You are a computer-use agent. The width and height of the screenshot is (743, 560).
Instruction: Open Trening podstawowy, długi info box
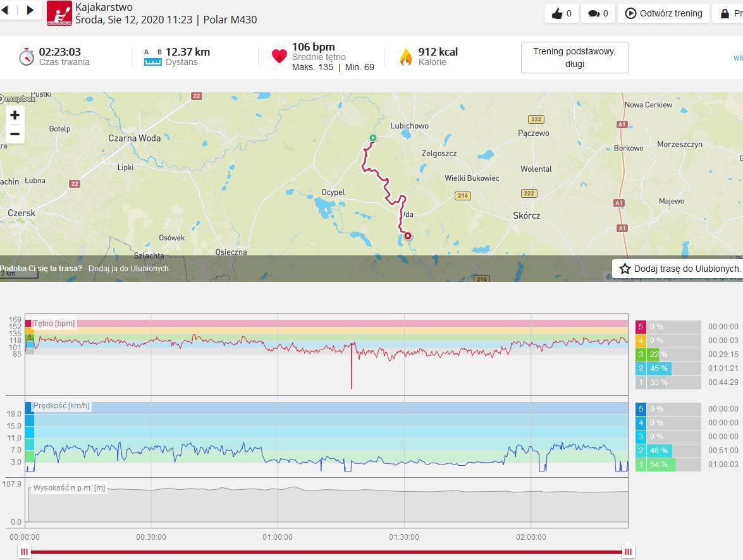574,58
